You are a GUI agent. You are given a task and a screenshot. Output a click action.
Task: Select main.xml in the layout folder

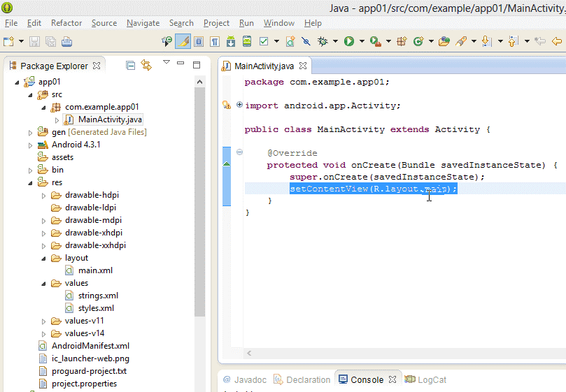tap(95, 270)
